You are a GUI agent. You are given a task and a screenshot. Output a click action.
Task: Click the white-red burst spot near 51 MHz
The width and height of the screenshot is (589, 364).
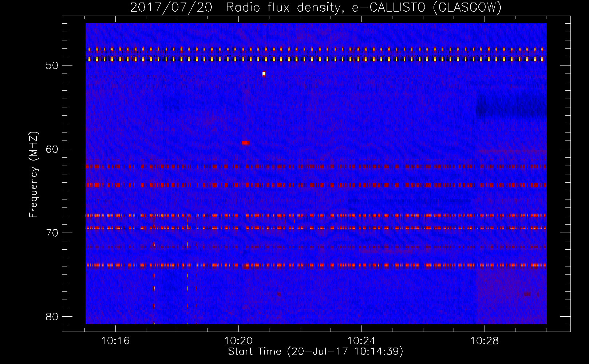264,74
